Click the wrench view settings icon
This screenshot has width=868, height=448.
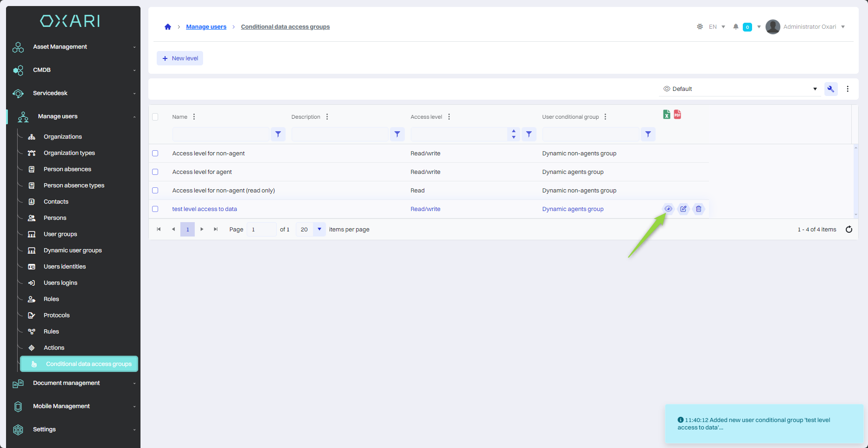(831, 89)
